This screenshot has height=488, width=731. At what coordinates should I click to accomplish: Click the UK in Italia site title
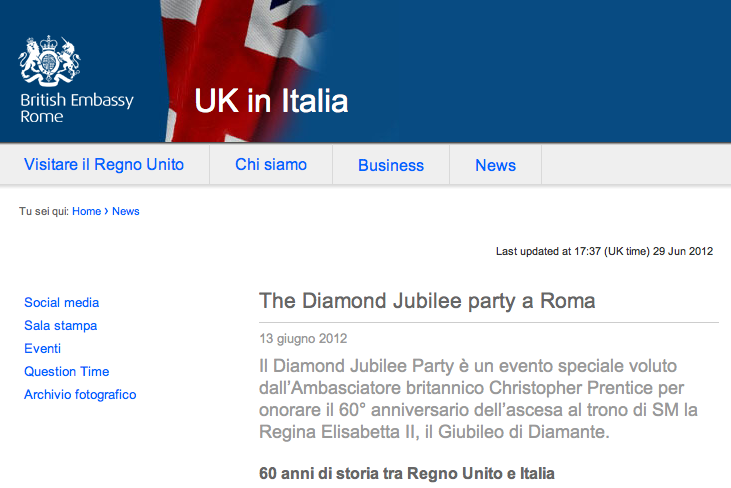[271, 101]
